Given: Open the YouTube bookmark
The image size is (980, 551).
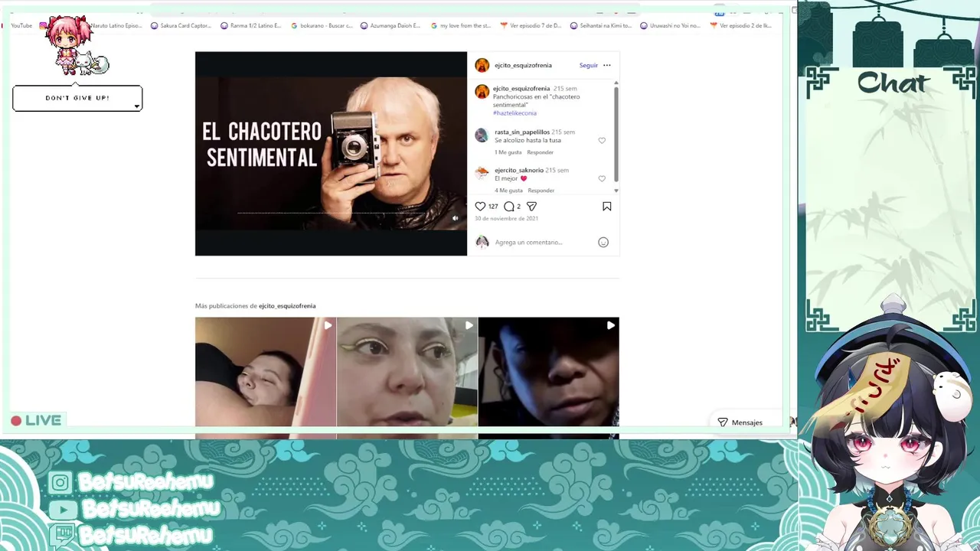Looking at the screenshot, I should 21,25.
